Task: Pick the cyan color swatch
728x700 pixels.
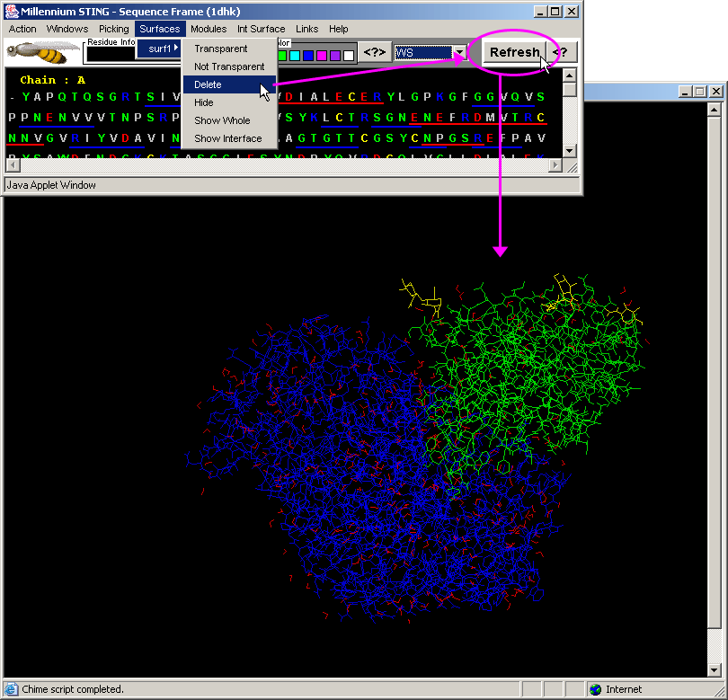Action: (295, 56)
